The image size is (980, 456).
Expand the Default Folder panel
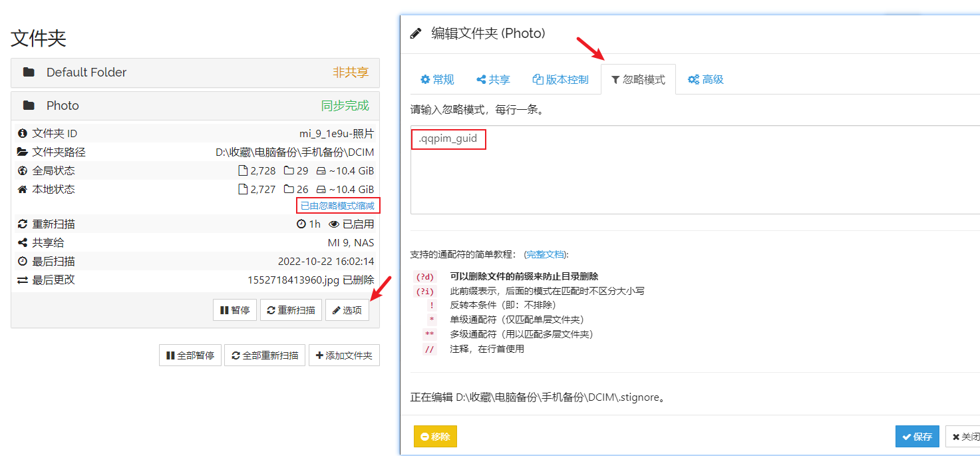click(195, 73)
